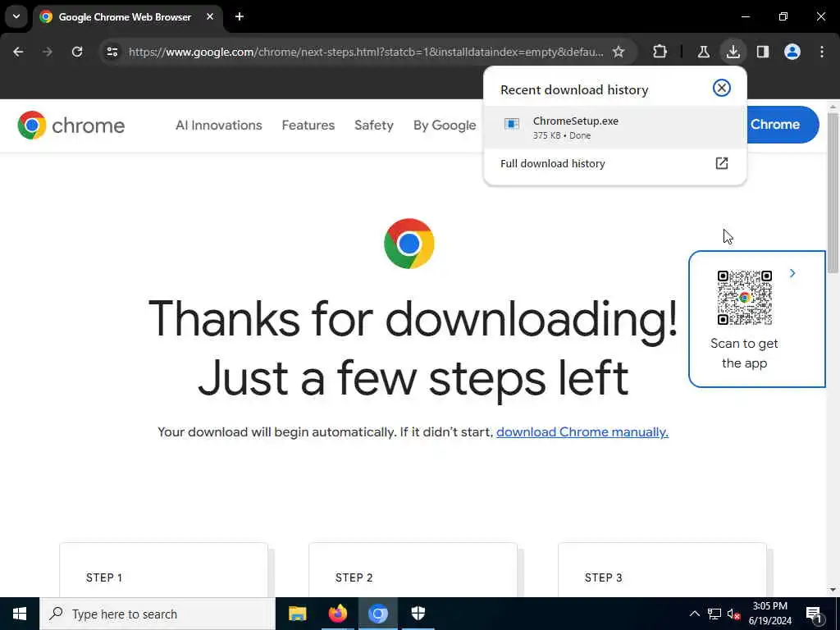Open Chrome three-dot menu
Viewport: 840px width, 630px height.
tap(822, 52)
